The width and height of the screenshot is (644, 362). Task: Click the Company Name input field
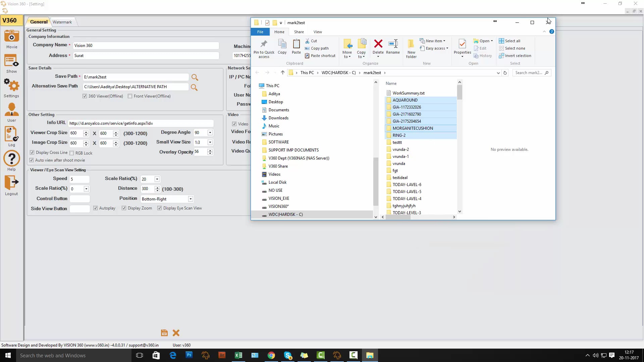[146, 46]
